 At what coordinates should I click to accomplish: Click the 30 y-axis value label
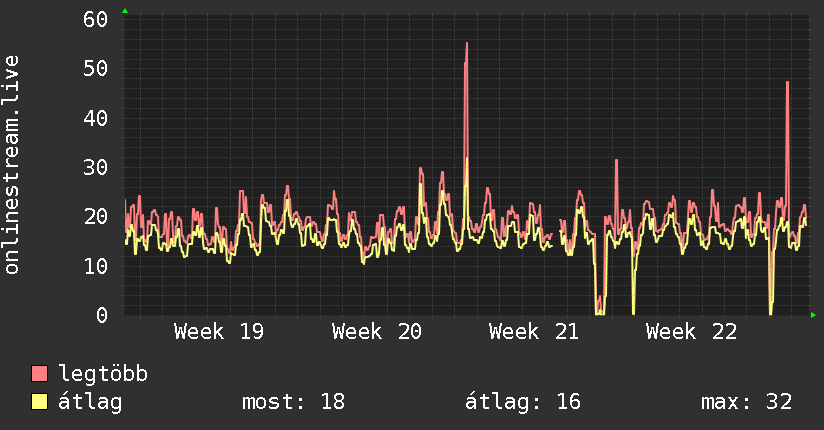coord(95,168)
